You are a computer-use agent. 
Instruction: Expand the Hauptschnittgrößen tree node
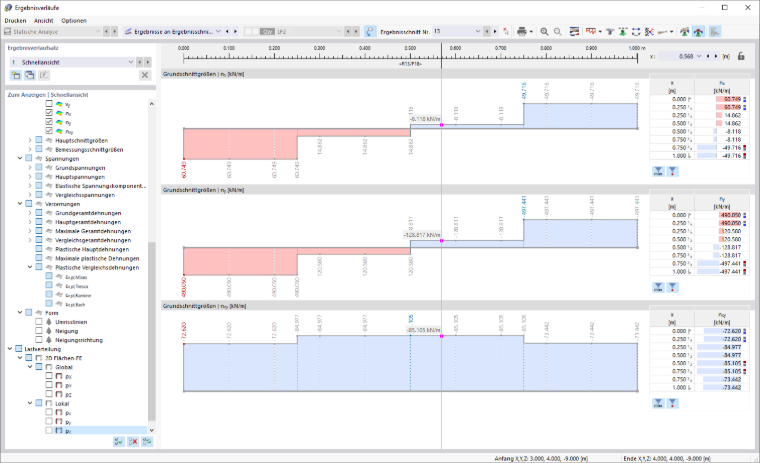coord(30,140)
